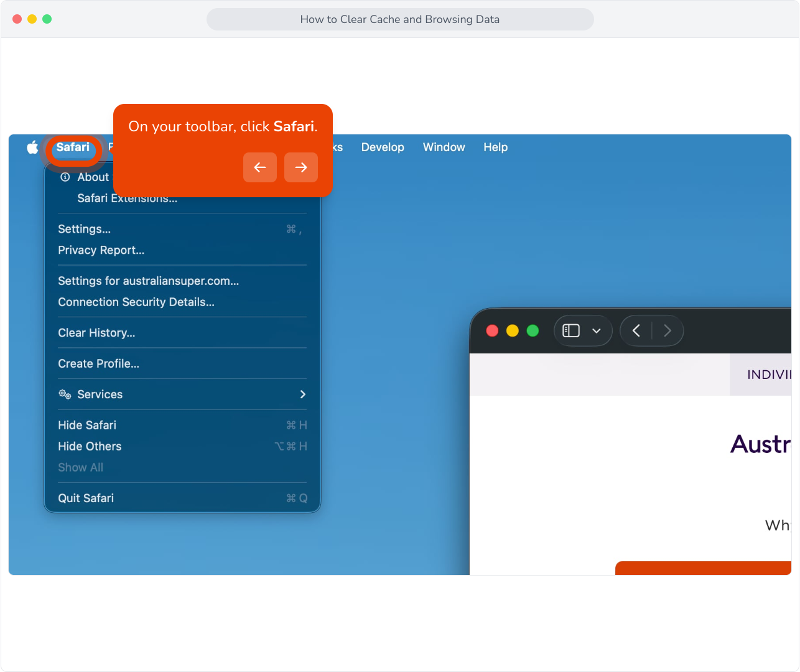The height and width of the screenshot is (672, 800).
Task: Expand the Services submenu arrow
Action: 303,394
